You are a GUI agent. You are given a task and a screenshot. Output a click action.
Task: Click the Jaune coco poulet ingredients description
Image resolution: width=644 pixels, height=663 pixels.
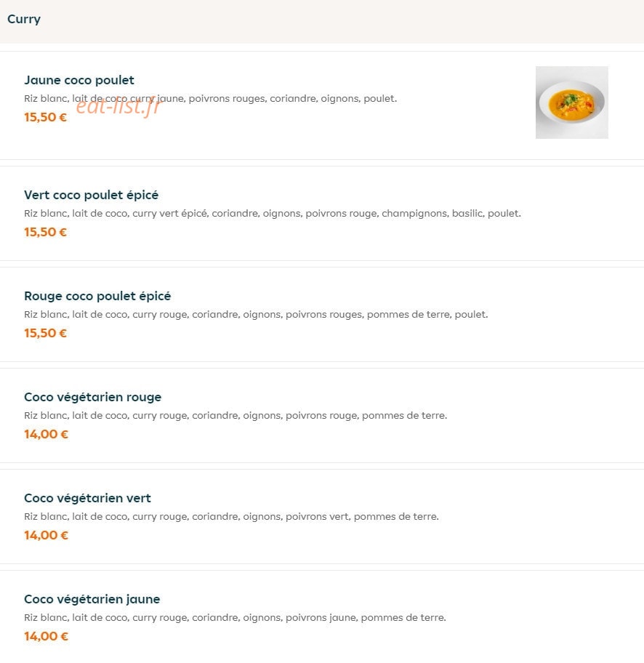click(211, 99)
